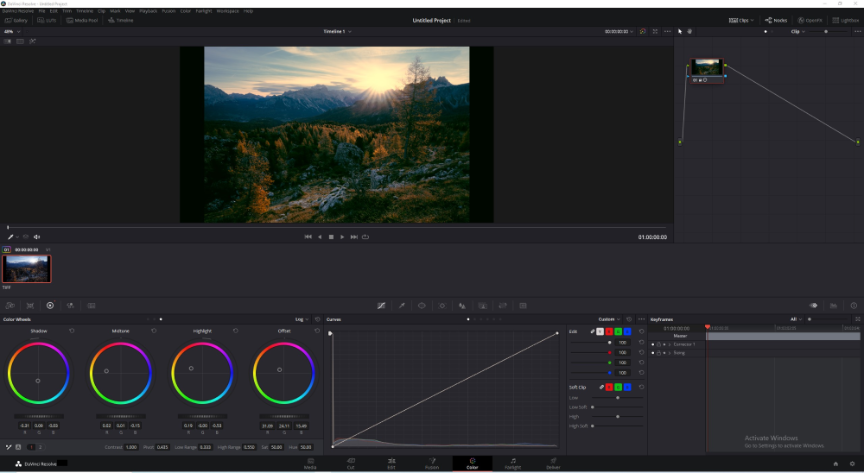Switch to the Edit page tab

(391, 464)
